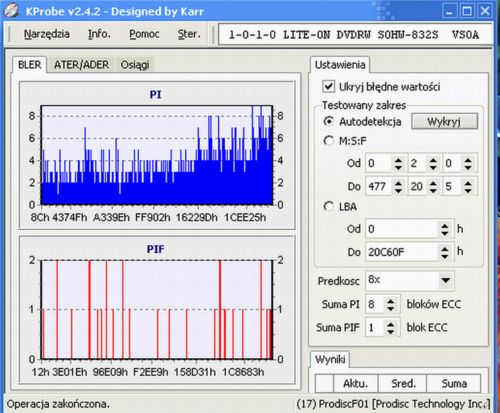
Task: Select the M:S:F radio button
Action: pos(329,141)
